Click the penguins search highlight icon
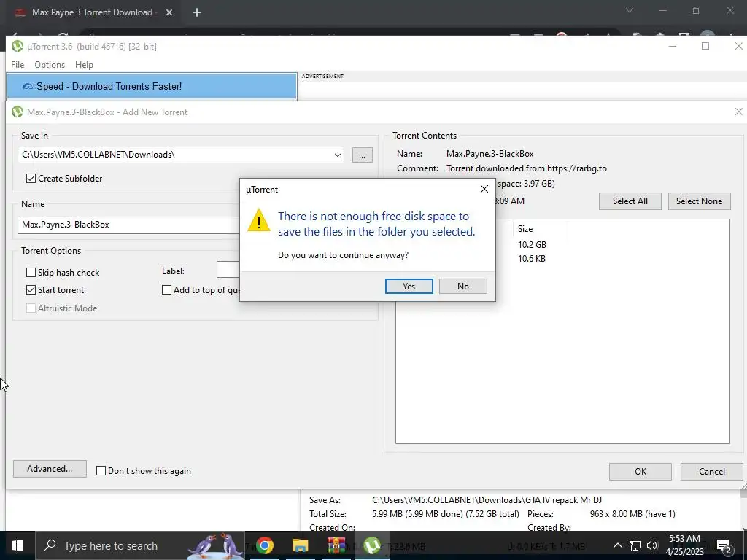The width and height of the screenshot is (747, 560). (x=216, y=545)
